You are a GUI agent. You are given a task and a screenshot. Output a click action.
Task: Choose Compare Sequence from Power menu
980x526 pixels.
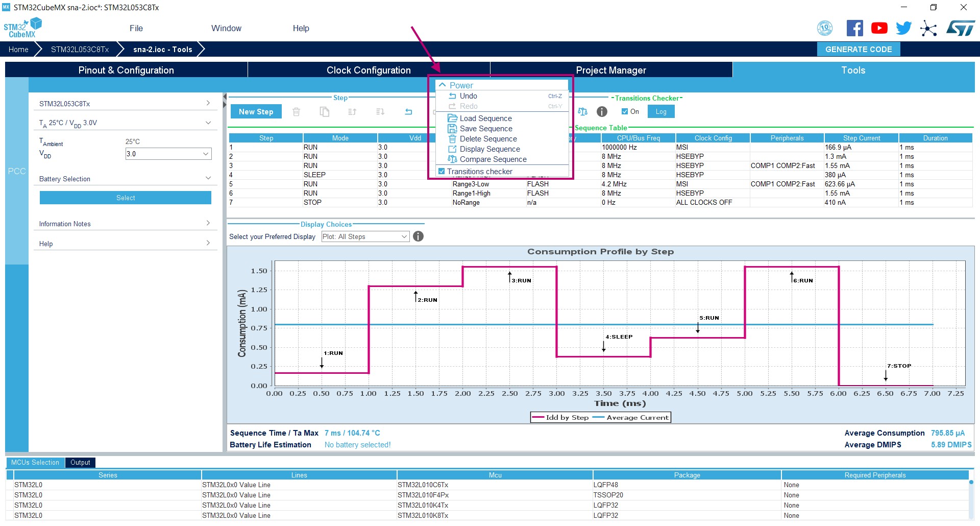(493, 159)
